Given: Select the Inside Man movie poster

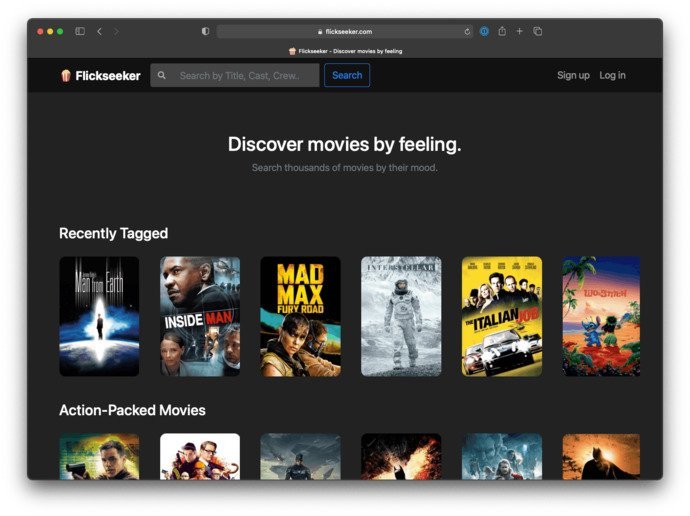Looking at the screenshot, I should (x=200, y=316).
